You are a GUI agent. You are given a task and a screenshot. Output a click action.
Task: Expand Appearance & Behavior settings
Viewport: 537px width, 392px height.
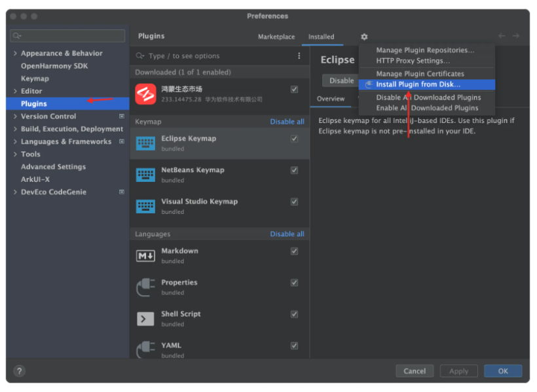click(15, 53)
